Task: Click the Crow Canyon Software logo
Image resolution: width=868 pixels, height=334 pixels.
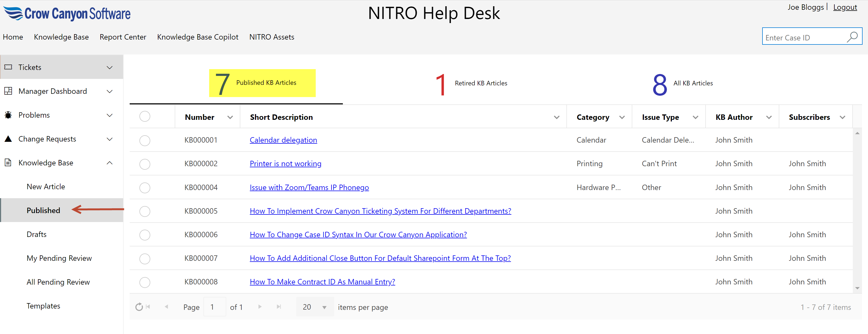Action: point(67,14)
